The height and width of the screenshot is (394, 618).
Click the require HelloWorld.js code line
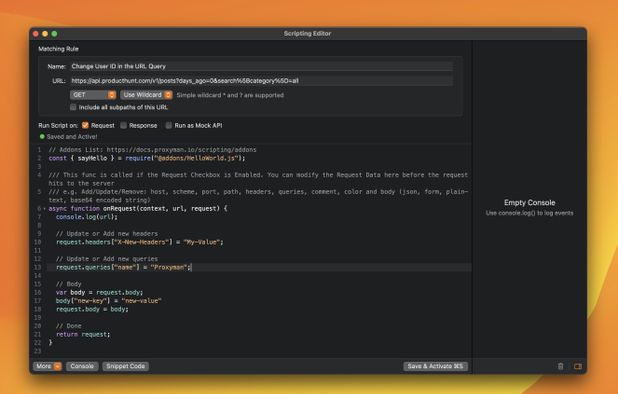point(147,158)
